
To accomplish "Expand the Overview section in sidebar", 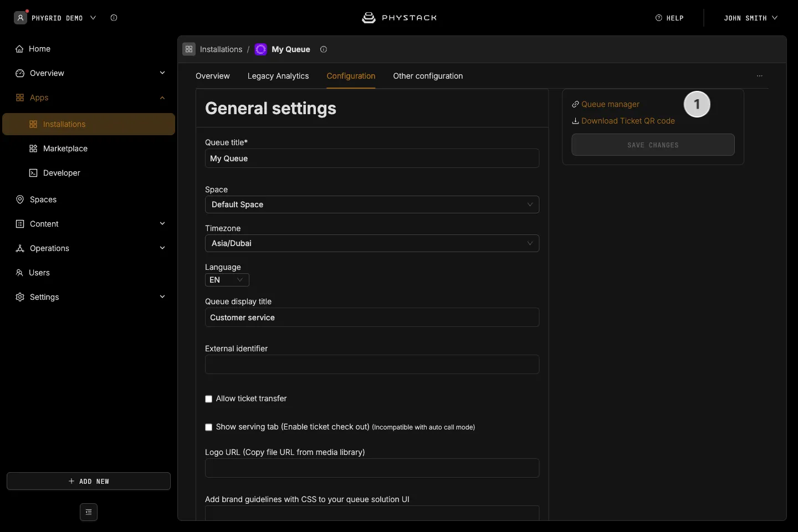I will [x=162, y=73].
